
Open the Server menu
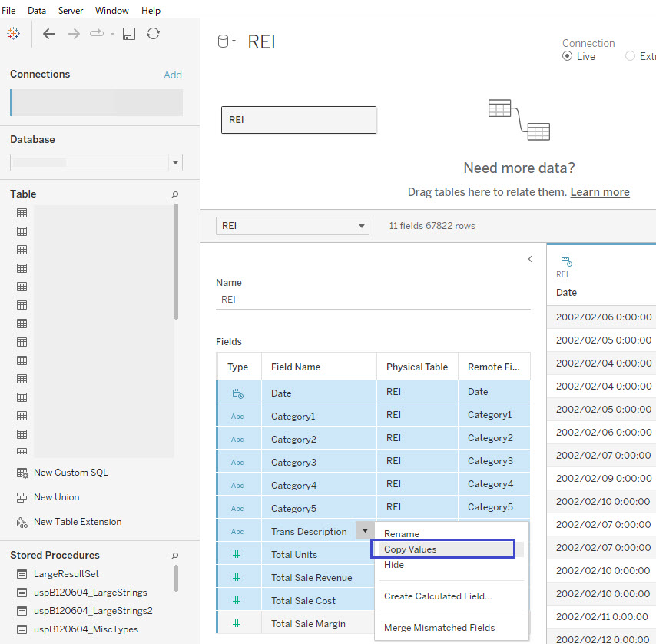(71, 11)
